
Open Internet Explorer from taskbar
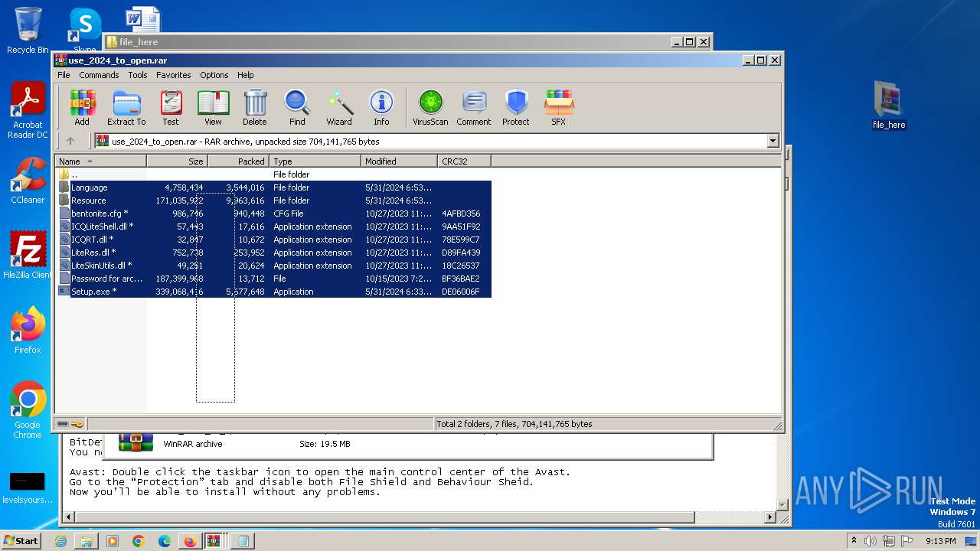click(60, 541)
